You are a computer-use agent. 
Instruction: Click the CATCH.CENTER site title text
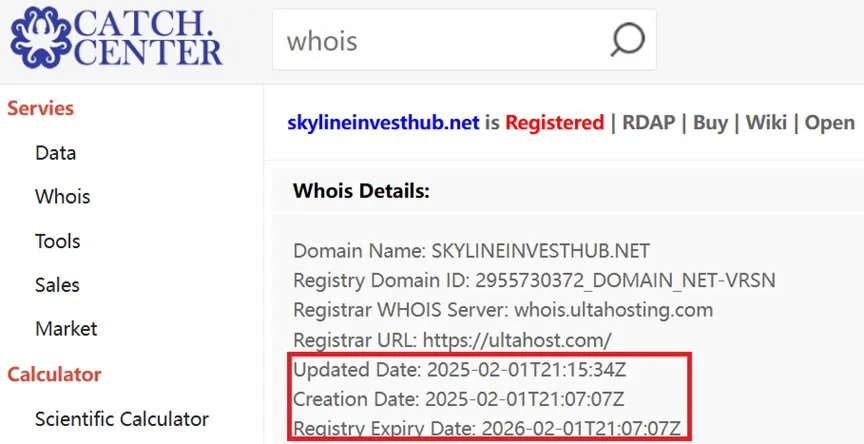(x=147, y=37)
